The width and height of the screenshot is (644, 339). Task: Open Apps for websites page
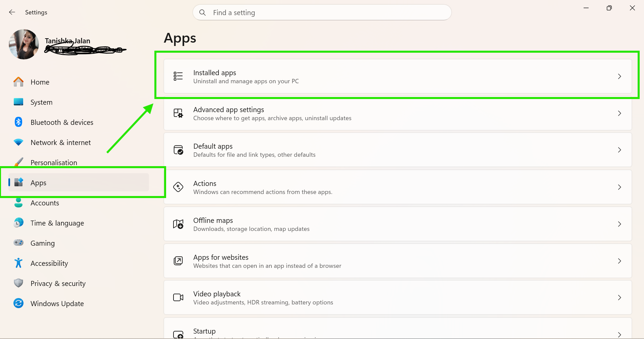click(x=398, y=261)
